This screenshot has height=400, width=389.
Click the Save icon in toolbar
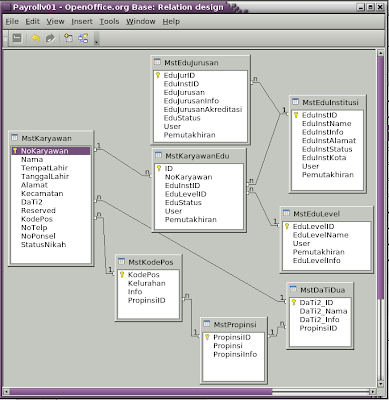[17, 38]
